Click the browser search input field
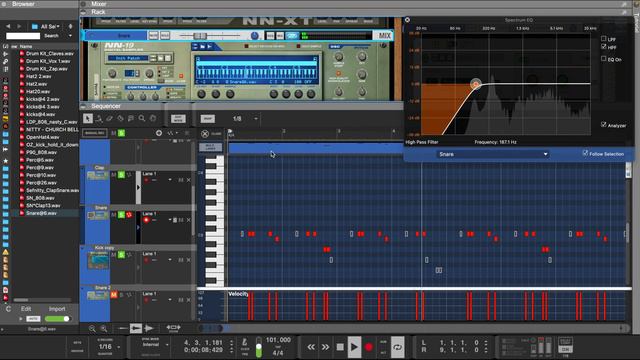This screenshot has width=640, height=360. coord(23,36)
